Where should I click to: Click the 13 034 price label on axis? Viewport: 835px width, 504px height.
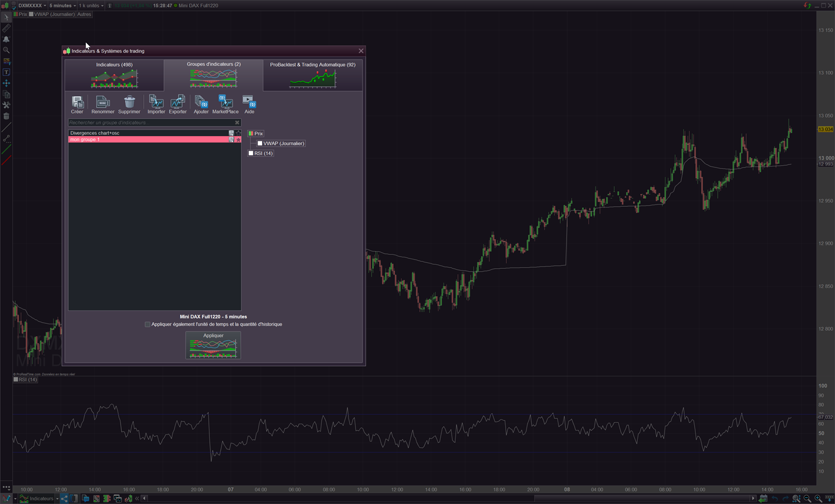826,129
